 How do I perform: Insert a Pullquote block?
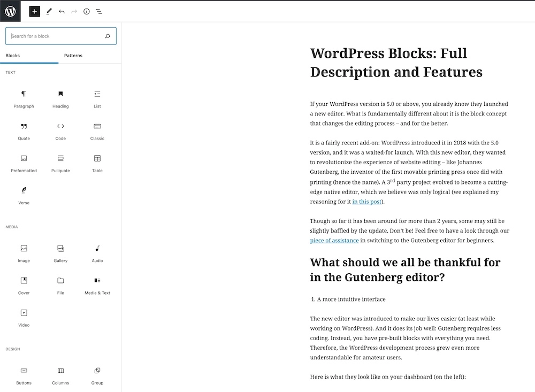click(60, 164)
